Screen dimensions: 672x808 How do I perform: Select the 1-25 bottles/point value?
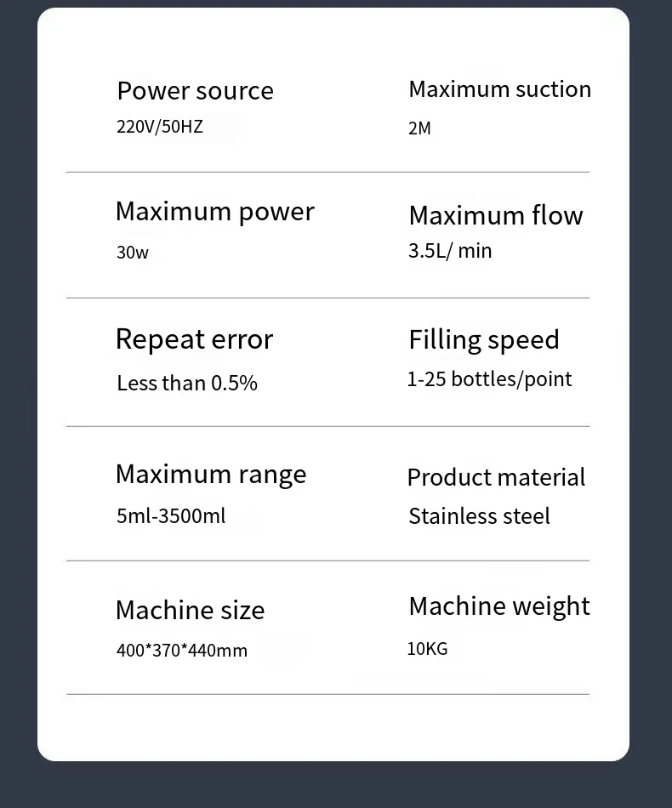pos(489,379)
